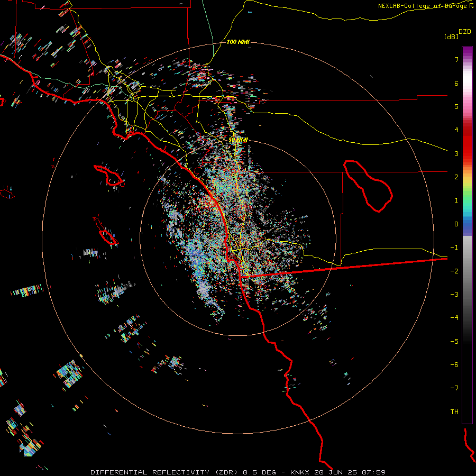Screen dimensions: 476x476
Task: Click the 6 value on color scale
Action: coord(456,83)
